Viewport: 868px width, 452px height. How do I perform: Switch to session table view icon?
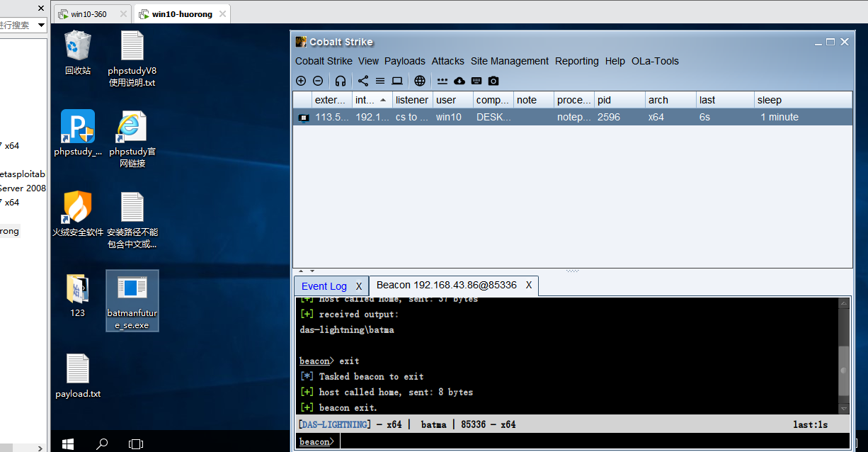pos(380,81)
